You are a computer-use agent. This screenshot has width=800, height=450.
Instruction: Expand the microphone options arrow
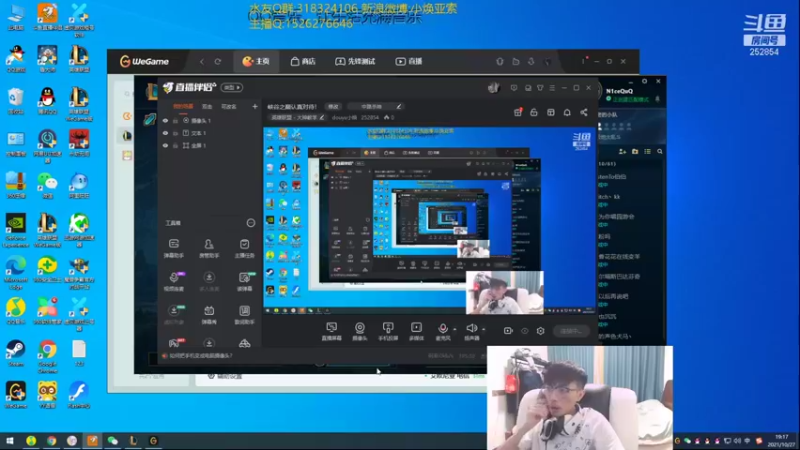[x=455, y=330]
